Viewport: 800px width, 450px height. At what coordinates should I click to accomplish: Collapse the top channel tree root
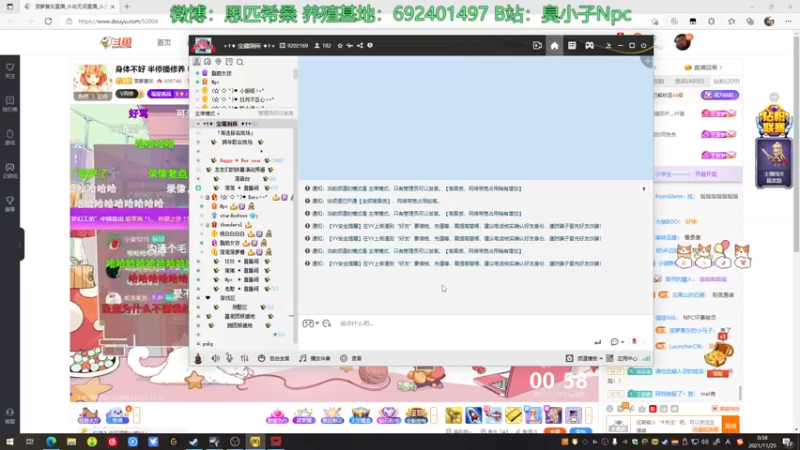click(x=198, y=124)
